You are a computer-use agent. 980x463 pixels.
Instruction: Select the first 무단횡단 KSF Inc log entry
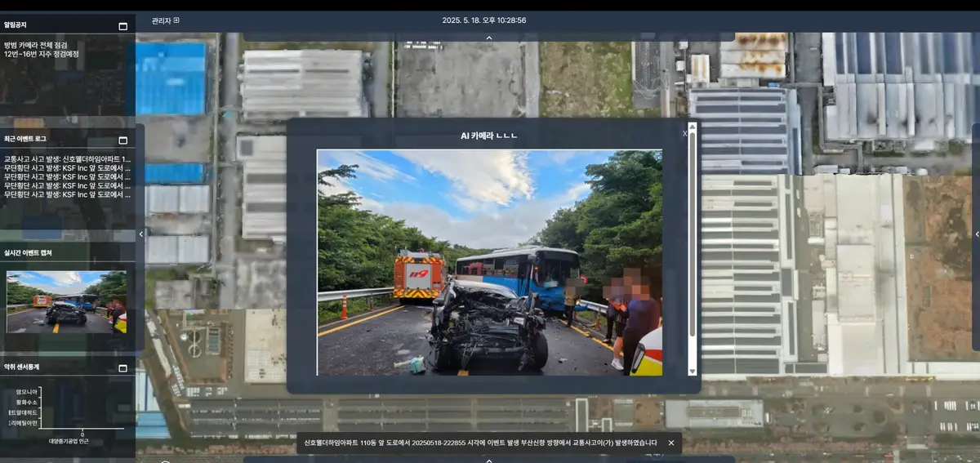[x=67, y=168]
